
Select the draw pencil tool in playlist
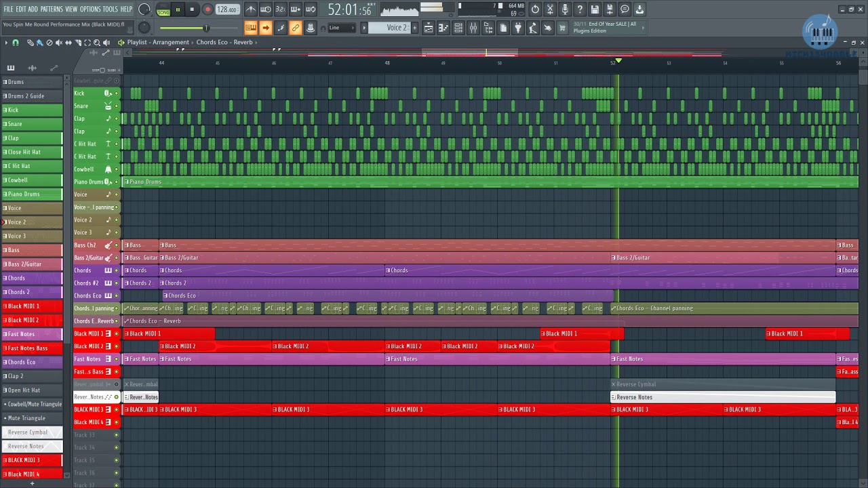pos(31,43)
